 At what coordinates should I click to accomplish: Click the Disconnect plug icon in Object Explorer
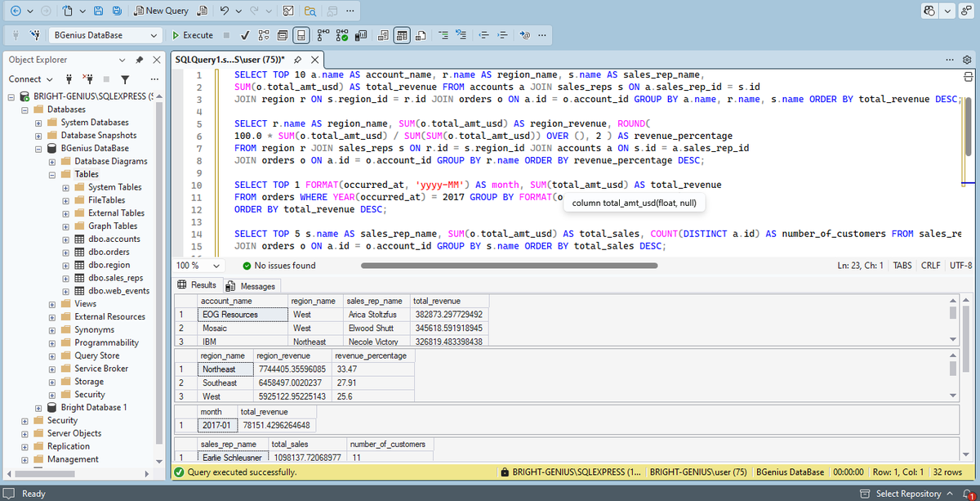point(88,79)
